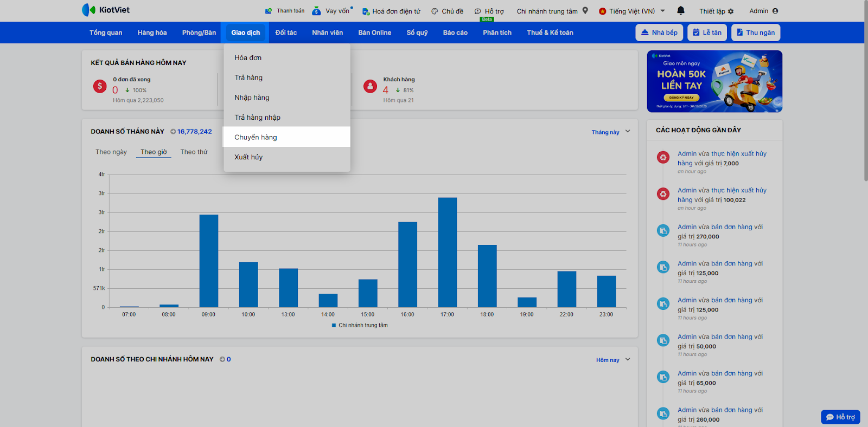
Task: Open the Lễ tân reception screen
Action: [707, 33]
